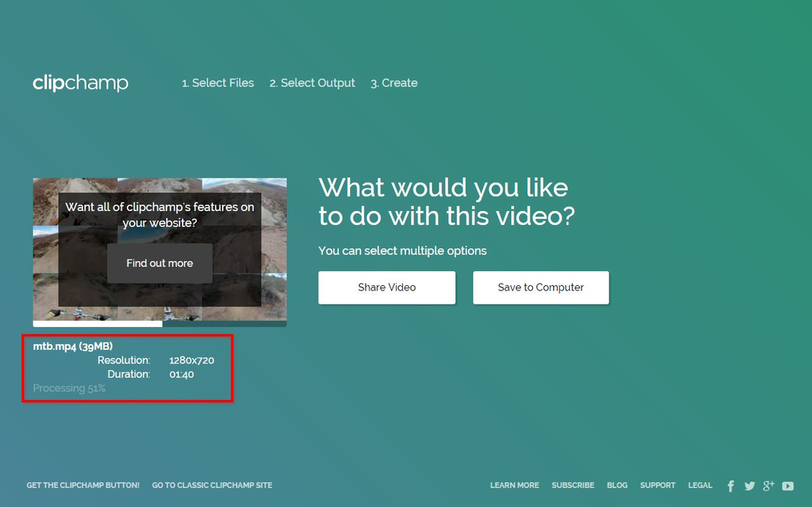Viewport: 812px width, 507px height.
Task: Open the Learn More footer link
Action: point(514,485)
